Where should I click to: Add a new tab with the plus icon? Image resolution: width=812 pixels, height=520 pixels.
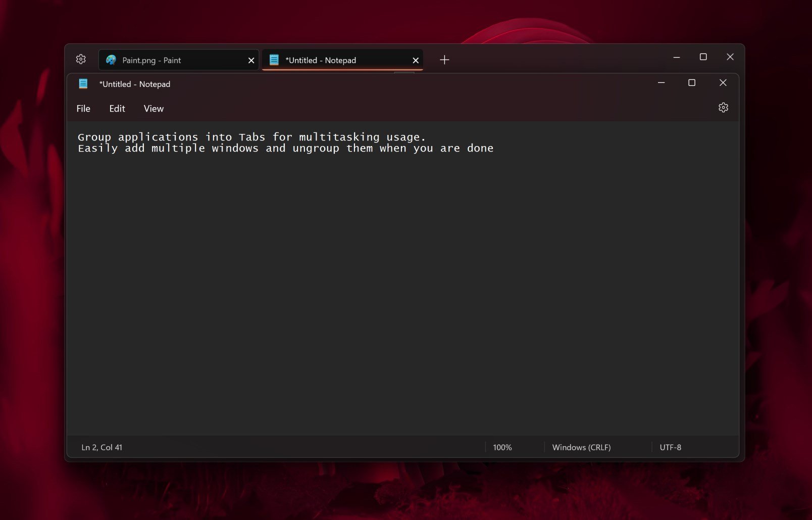click(444, 60)
